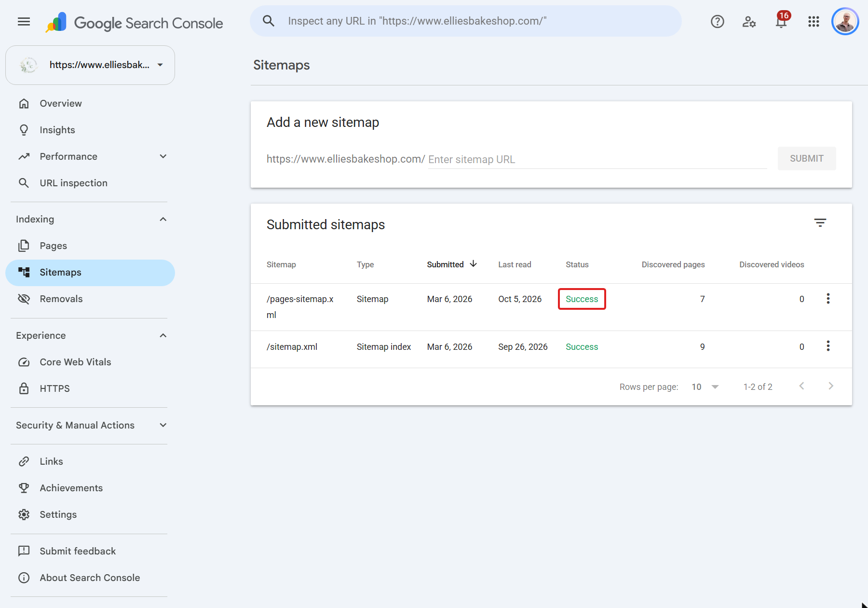Open Removals in the sidebar
Image resolution: width=868 pixels, height=608 pixels.
pyautogui.click(x=90, y=299)
